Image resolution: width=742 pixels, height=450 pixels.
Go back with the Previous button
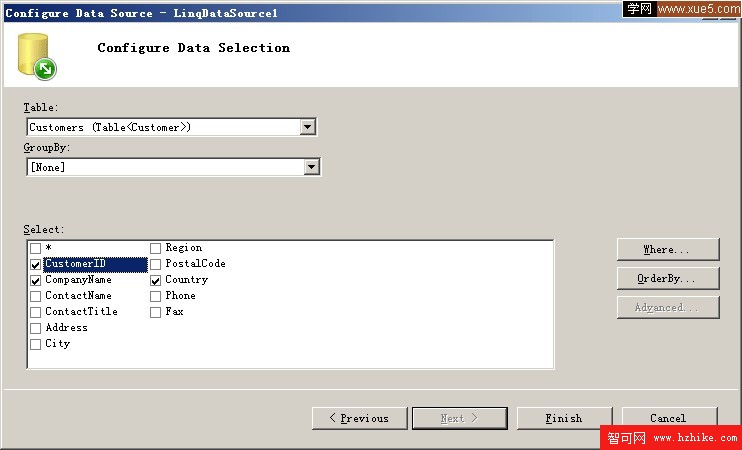[360, 418]
